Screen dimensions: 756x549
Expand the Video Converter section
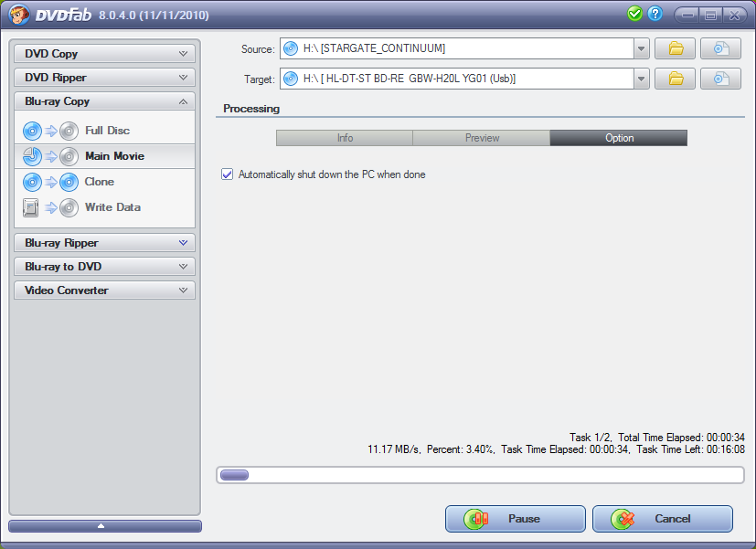[x=104, y=290]
